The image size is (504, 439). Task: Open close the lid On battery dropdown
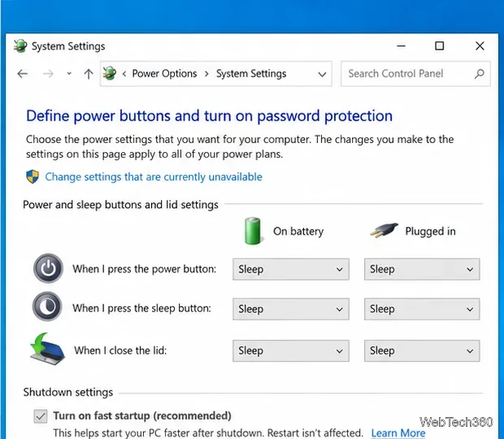point(291,350)
